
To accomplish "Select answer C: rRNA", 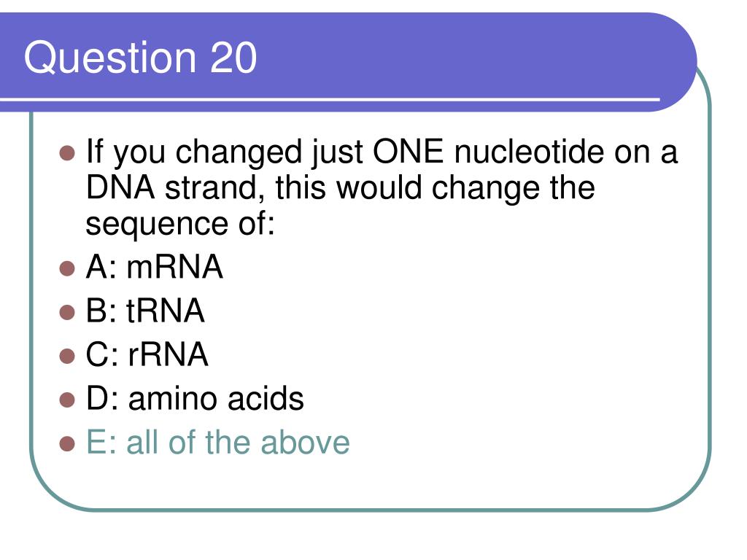I will click(147, 354).
